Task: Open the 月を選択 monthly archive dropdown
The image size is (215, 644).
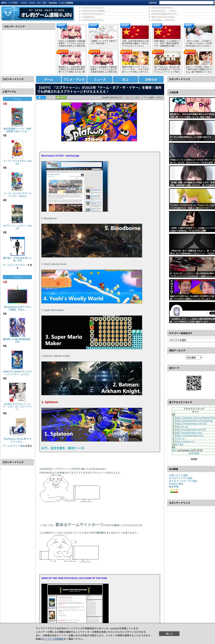Action: coord(194,357)
